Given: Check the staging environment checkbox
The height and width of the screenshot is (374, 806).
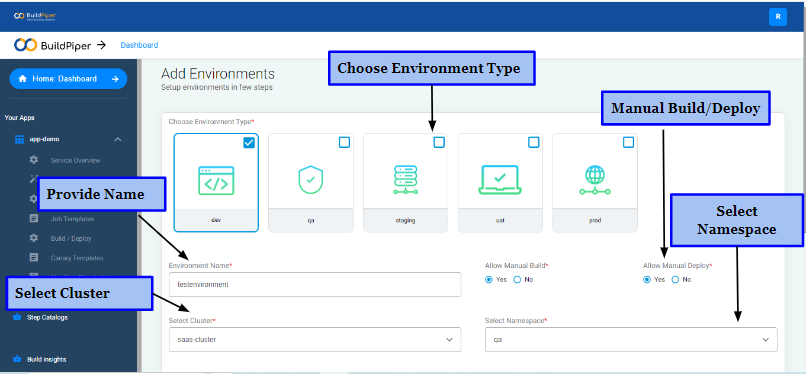Looking at the screenshot, I should (439, 142).
